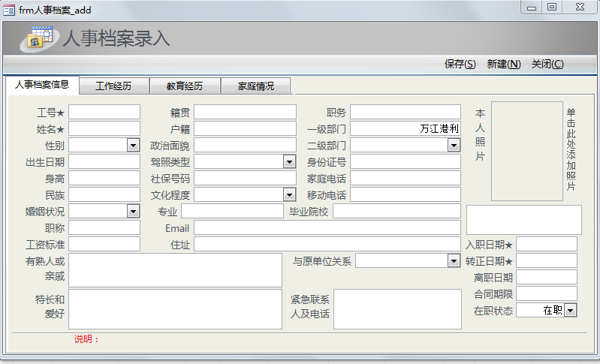
Task: Open the 二级部门 dropdown
Action: 454,146
